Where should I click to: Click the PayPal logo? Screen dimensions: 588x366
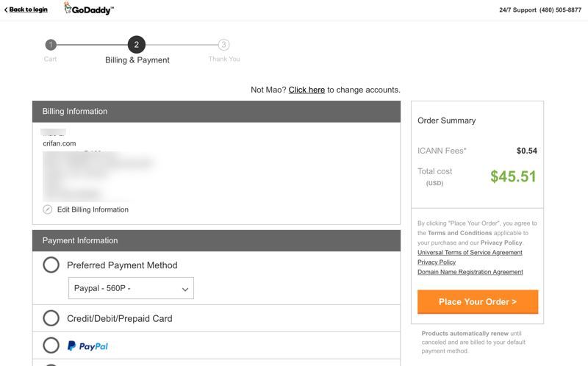coord(87,345)
